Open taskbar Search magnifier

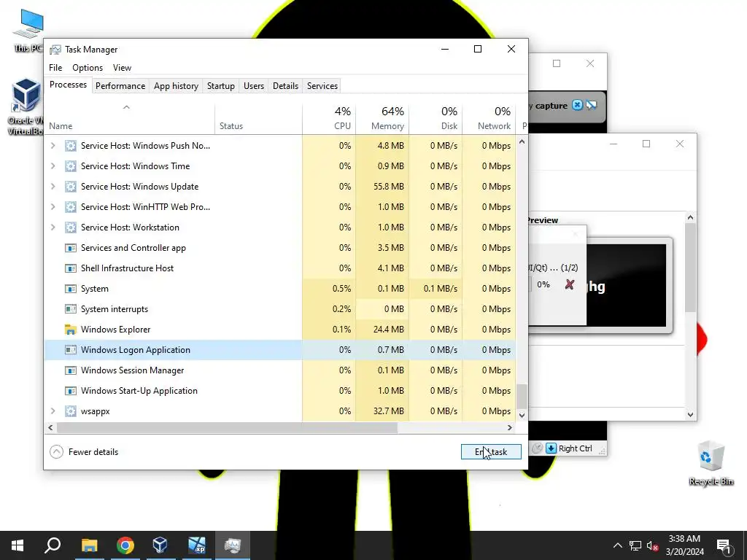[53, 545]
